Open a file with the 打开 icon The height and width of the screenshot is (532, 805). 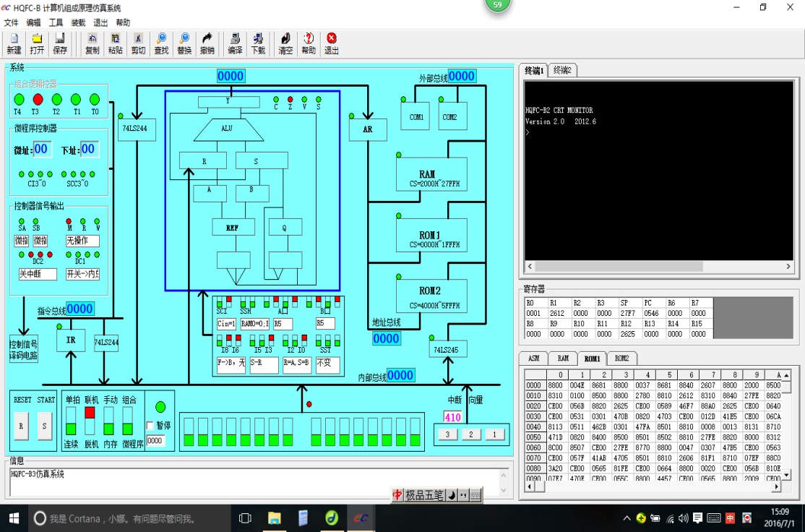coord(37,43)
